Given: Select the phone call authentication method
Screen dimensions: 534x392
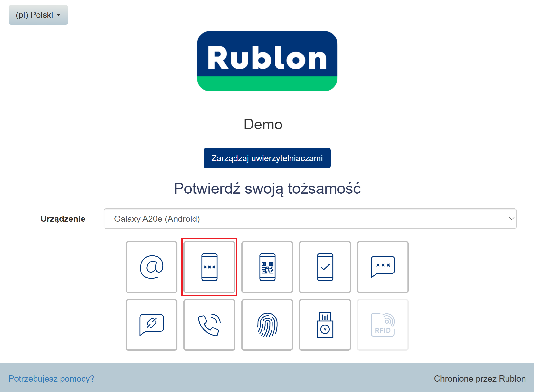Looking at the screenshot, I should [209, 325].
